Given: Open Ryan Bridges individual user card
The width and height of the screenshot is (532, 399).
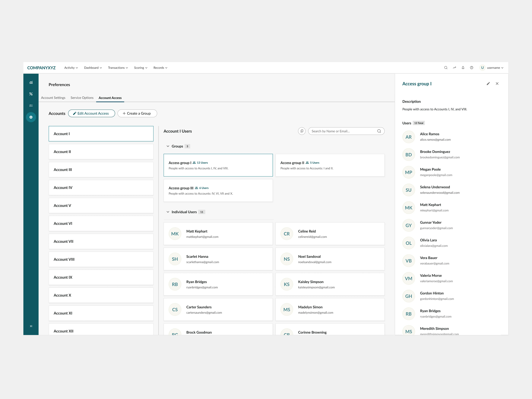Looking at the screenshot, I should (218, 284).
